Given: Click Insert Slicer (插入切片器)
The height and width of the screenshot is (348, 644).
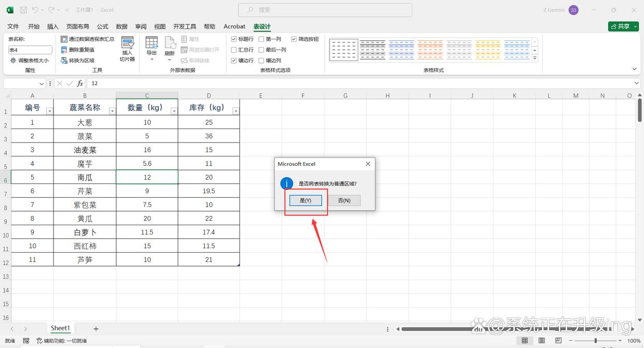Looking at the screenshot, I should pyautogui.click(x=128, y=49).
